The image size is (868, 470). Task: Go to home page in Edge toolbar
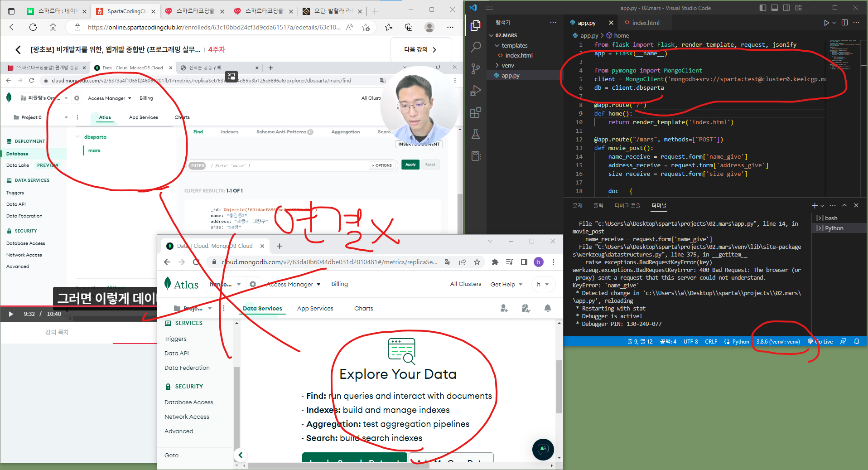[x=53, y=27]
